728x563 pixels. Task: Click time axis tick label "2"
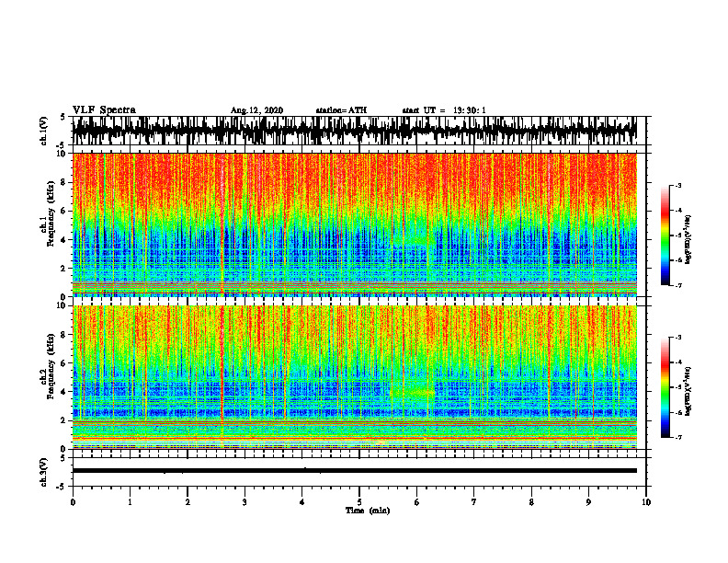(188, 502)
